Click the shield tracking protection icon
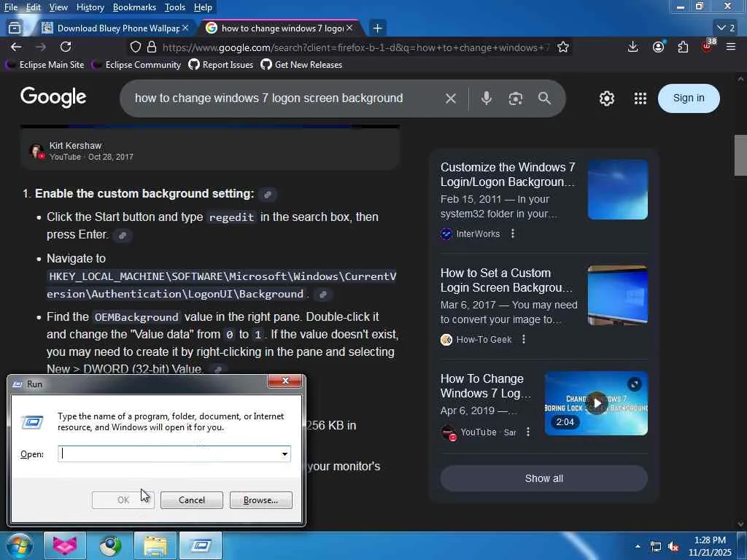This screenshot has height=560, width=747. click(x=136, y=47)
